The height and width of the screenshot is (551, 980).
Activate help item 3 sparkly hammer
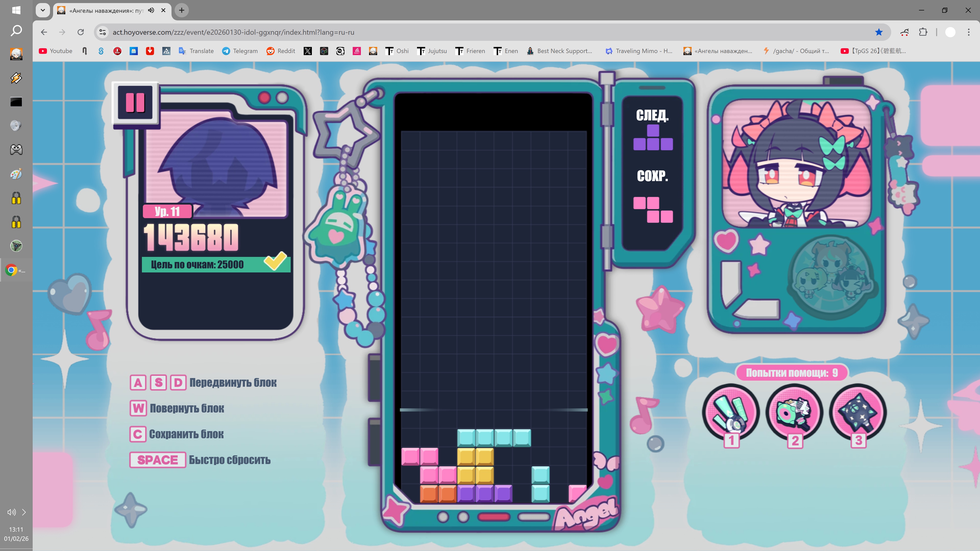point(858,412)
